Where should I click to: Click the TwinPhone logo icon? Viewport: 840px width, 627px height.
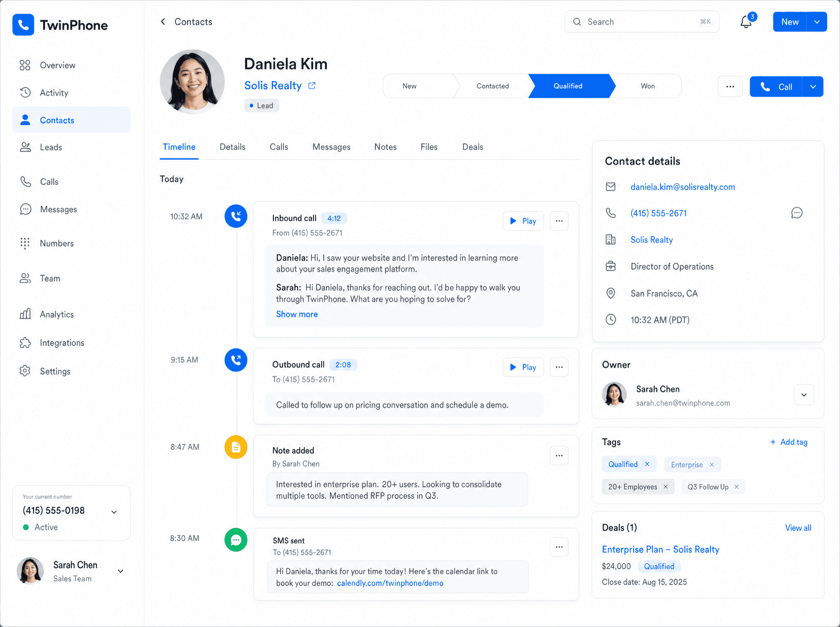[23, 25]
